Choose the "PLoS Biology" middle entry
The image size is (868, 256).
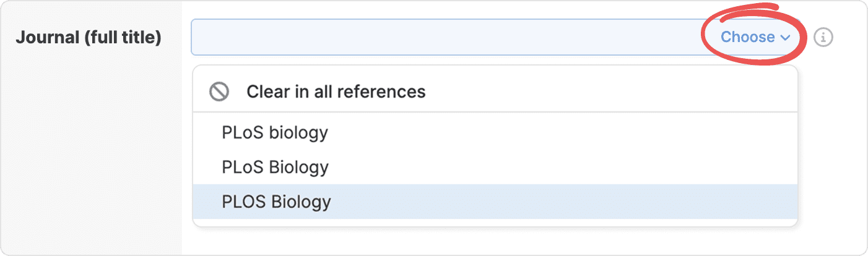(275, 167)
